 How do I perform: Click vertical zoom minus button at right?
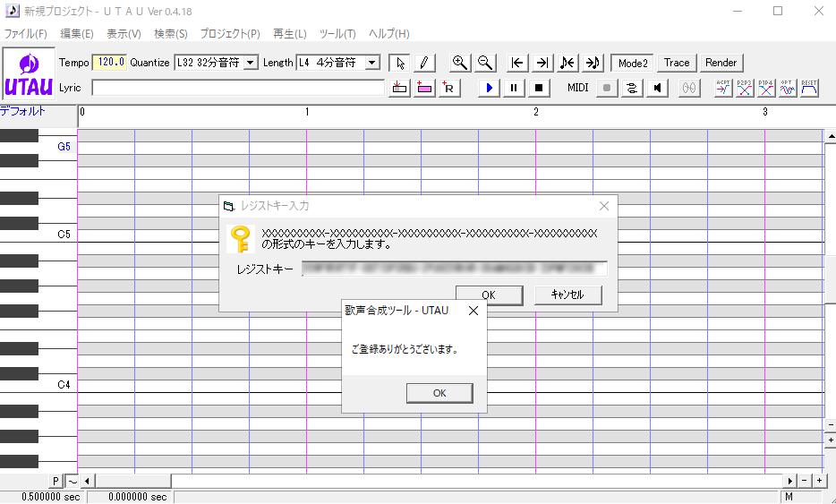tap(831, 425)
